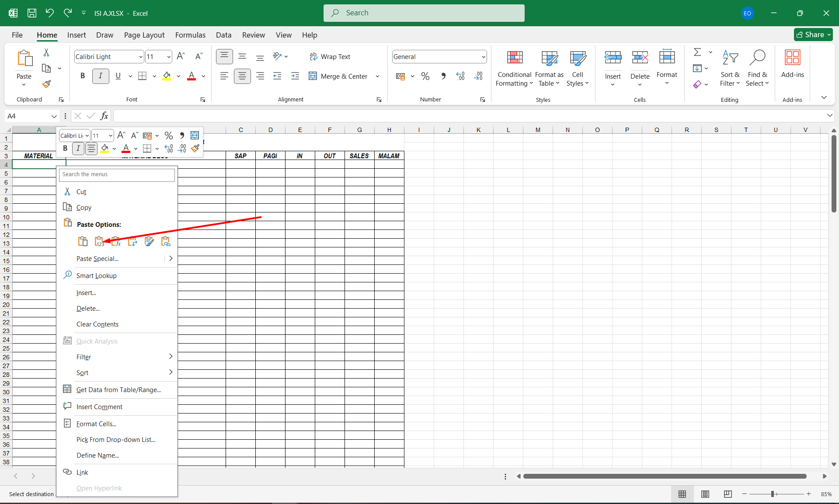Image resolution: width=839 pixels, height=504 pixels.
Task: Toggle Wrap Text in Alignment group
Action: point(330,57)
